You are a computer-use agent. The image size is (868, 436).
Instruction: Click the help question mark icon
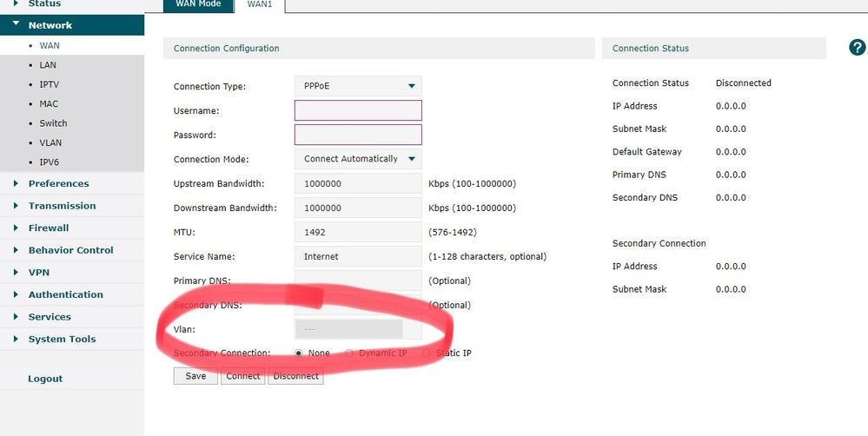[x=857, y=48]
